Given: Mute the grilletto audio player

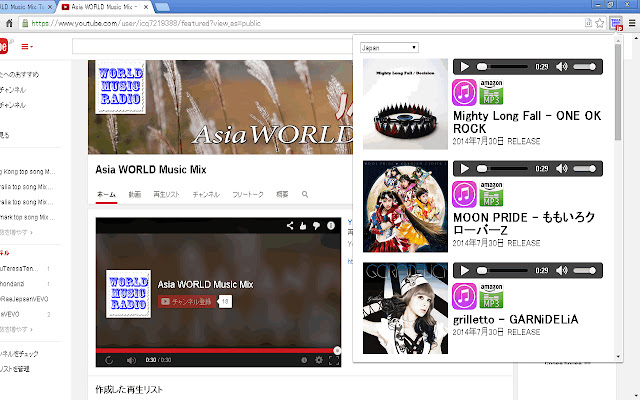Looking at the screenshot, I should 562,270.
